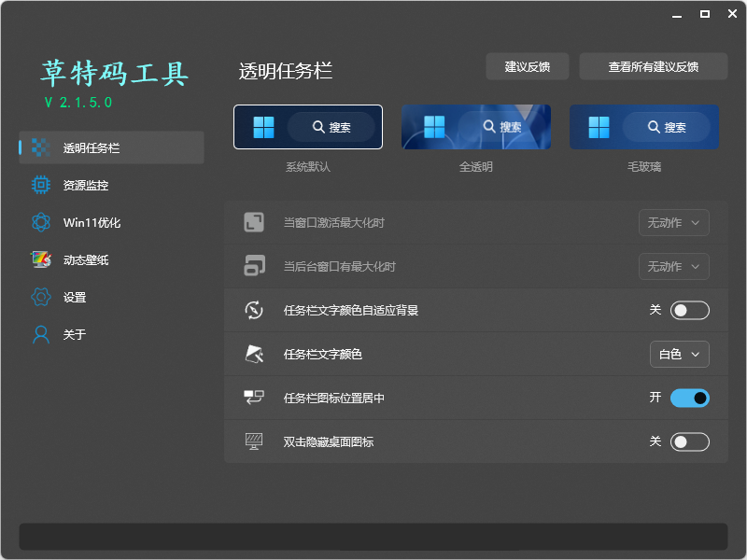Open the 当窗口激活最大化时 无动作 dropdown
Image resolution: width=747 pixels, height=560 pixels.
click(x=673, y=222)
